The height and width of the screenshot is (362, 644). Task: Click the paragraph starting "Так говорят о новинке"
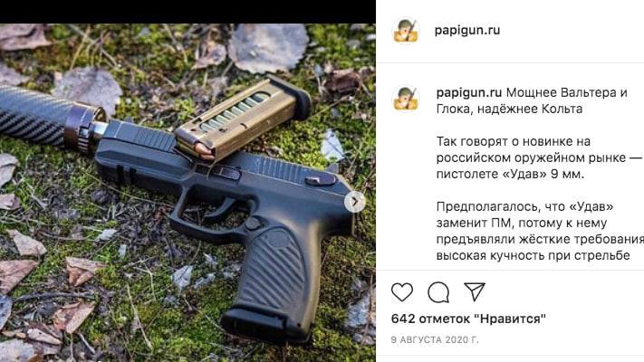pyautogui.click(x=539, y=157)
